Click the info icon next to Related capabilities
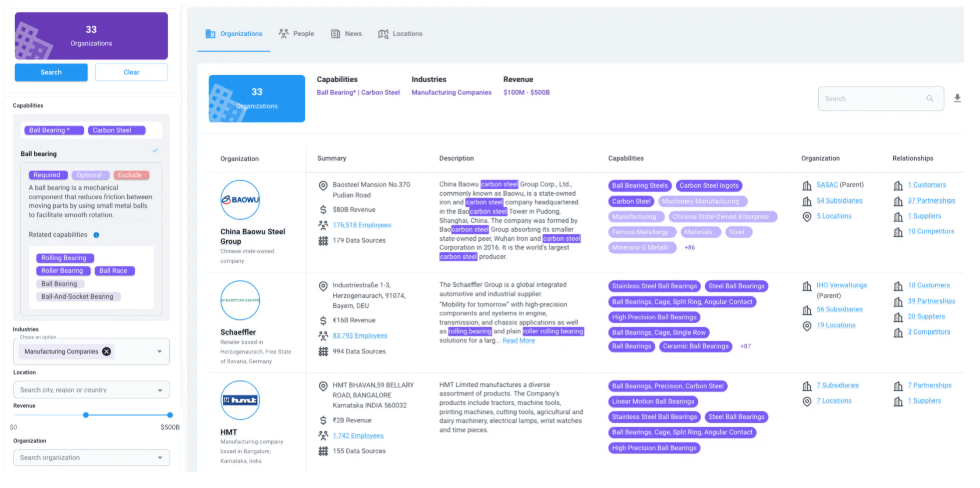The height and width of the screenshot is (488, 980). click(96, 235)
